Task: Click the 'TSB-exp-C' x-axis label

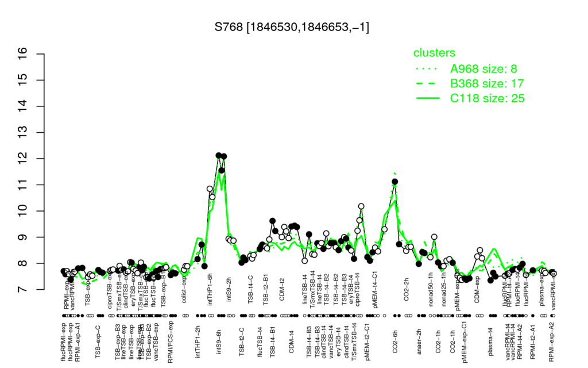Action: (x=98, y=342)
